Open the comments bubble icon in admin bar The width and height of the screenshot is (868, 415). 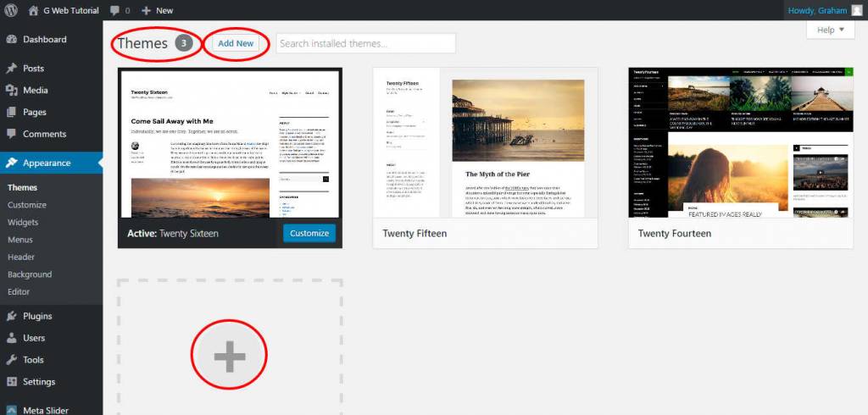click(x=114, y=11)
